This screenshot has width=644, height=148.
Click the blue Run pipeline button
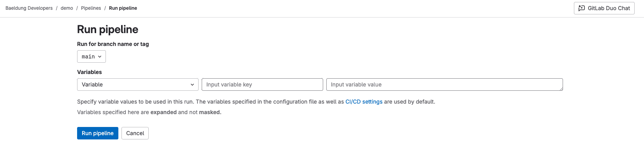pyautogui.click(x=98, y=133)
